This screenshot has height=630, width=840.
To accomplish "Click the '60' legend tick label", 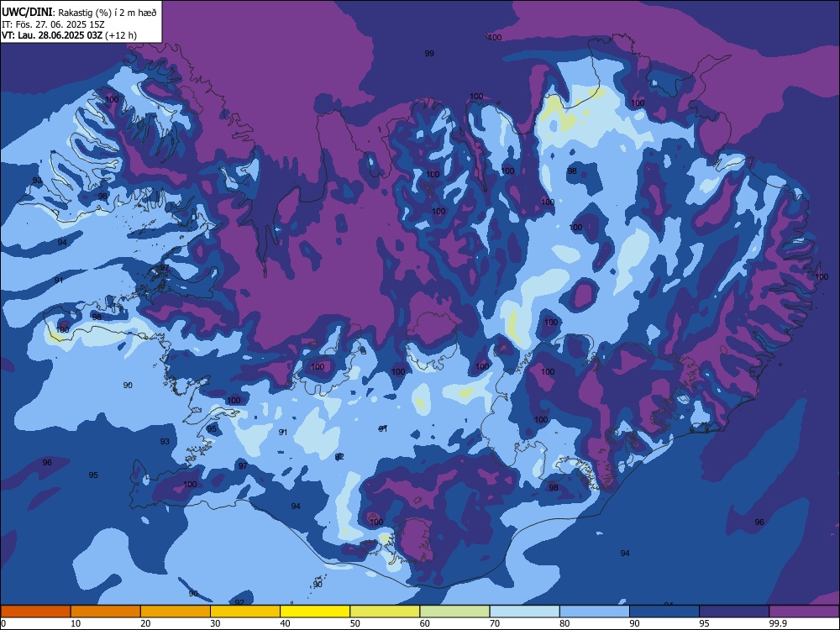I will pyautogui.click(x=425, y=623).
